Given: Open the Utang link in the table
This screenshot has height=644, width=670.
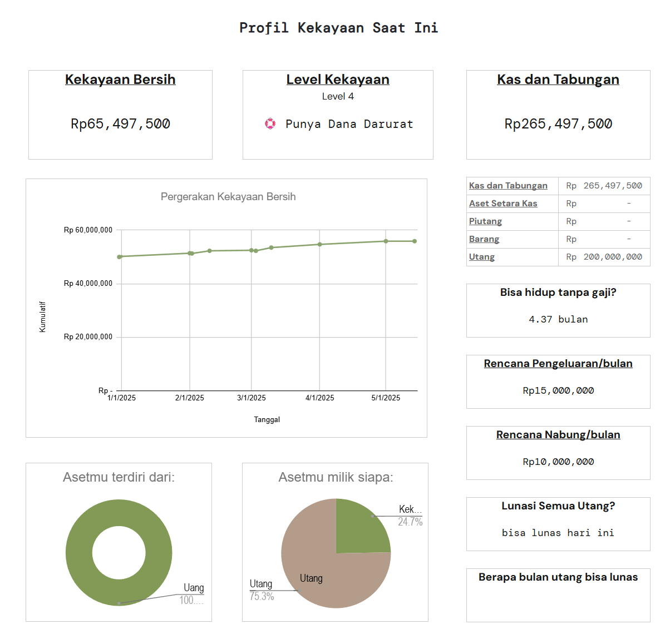Looking at the screenshot, I should (x=482, y=257).
